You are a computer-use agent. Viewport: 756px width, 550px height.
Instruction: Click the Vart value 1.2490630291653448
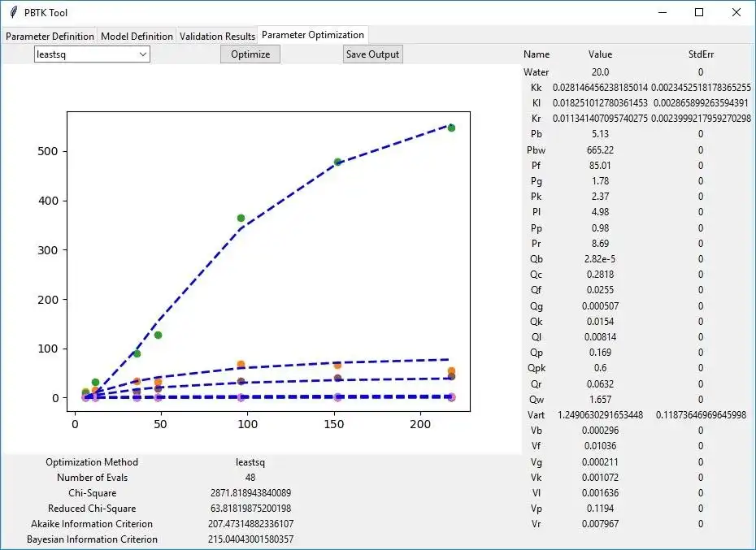point(600,415)
